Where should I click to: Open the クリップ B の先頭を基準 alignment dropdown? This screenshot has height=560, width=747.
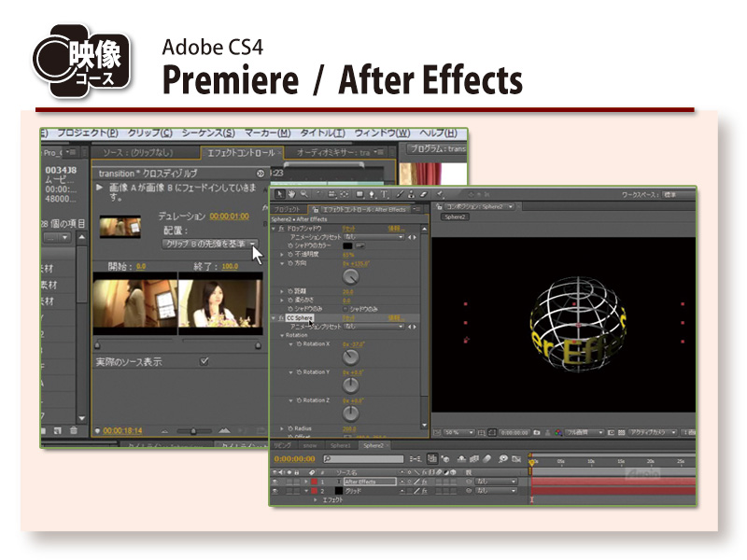[x=210, y=244]
